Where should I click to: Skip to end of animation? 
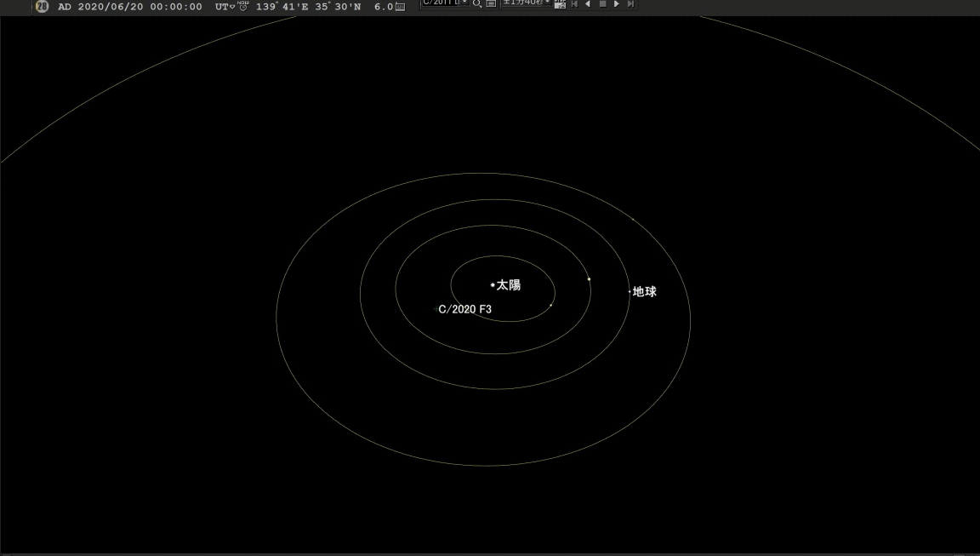(x=630, y=4)
